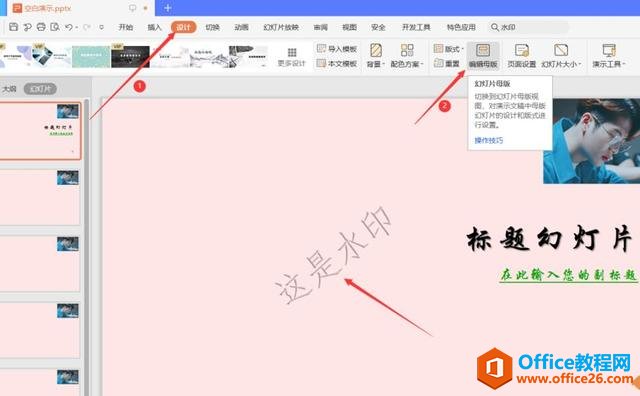Click the Save icon in quick toolbar
This screenshot has width=640, height=396.
click(13, 27)
